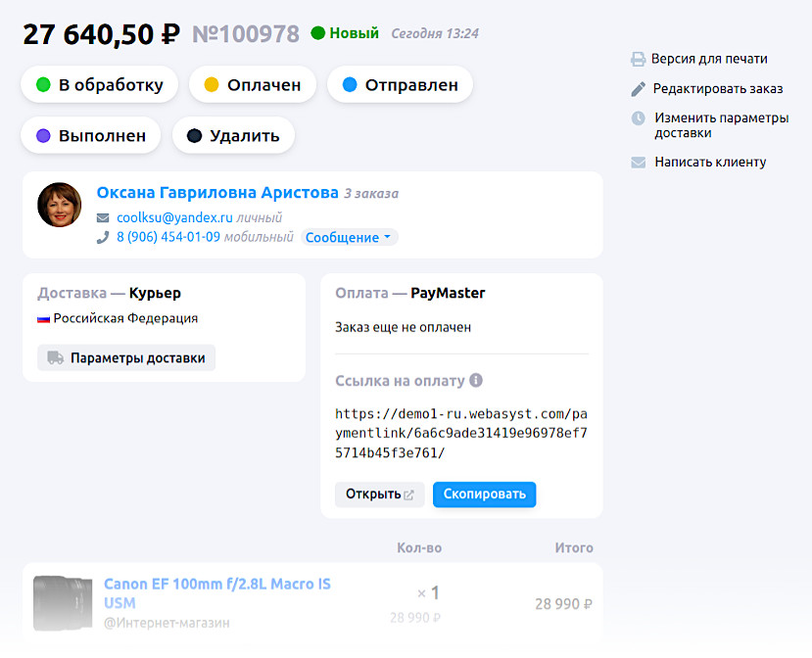Copy payment link with Скопировать button
This screenshot has width=812, height=658.
(x=484, y=494)
